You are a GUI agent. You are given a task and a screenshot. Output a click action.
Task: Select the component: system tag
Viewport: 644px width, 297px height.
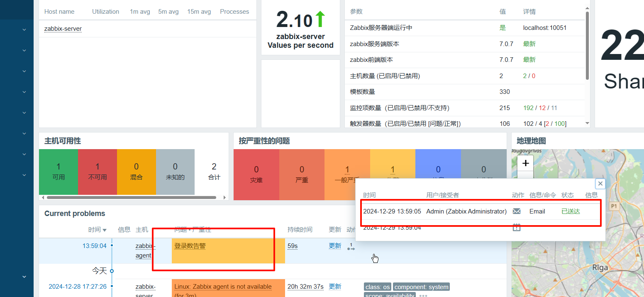click(422, 287)
